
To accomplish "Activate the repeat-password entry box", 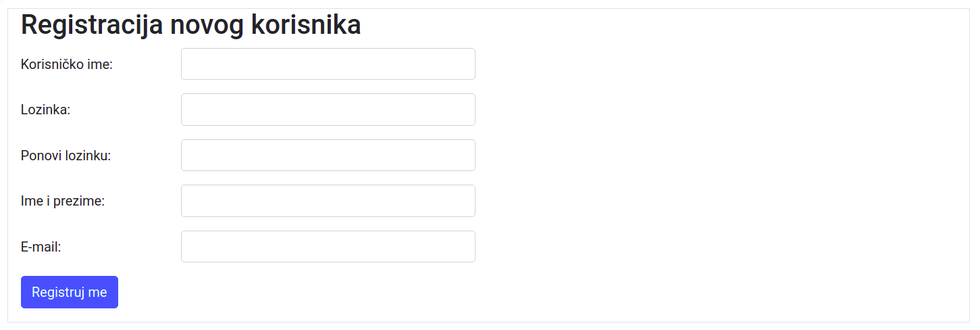I will (x=328, y=156).
